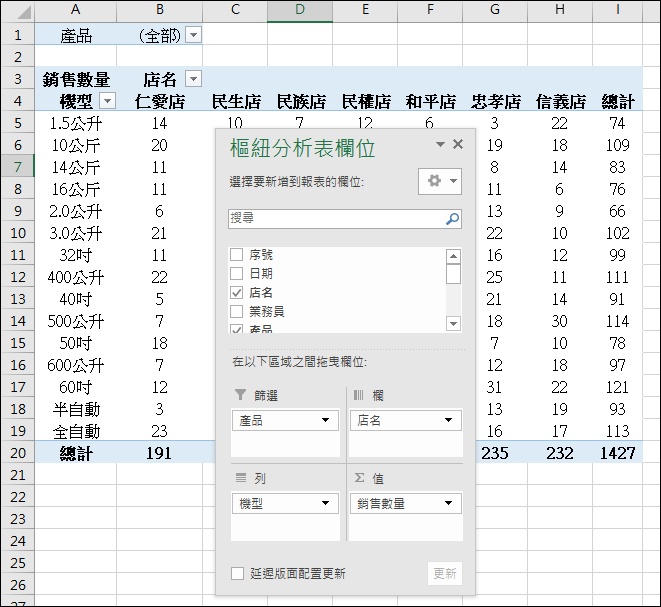The image size is (661, 607).
Task: Select row 20 header
Action: [18, 453]
